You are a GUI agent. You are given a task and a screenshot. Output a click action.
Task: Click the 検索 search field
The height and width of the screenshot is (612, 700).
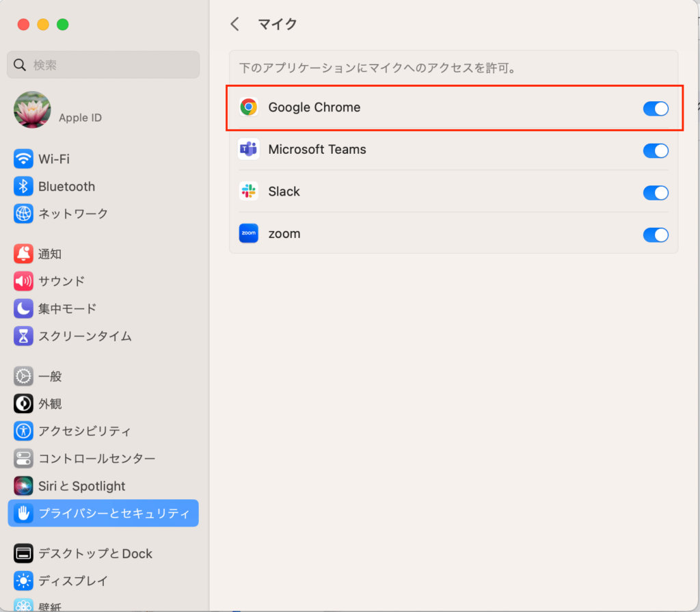point(103,65)
